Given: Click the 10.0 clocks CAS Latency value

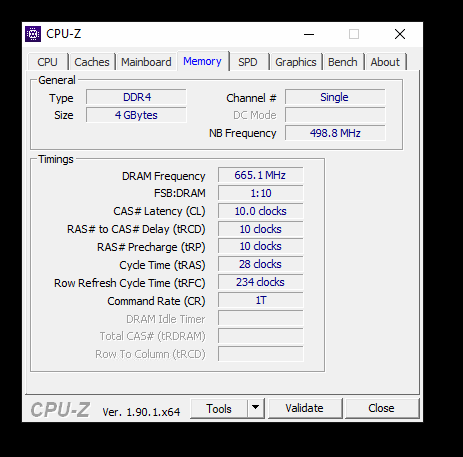Looking at the screenshot, I should pyautogui.click(x=261, y=211).
